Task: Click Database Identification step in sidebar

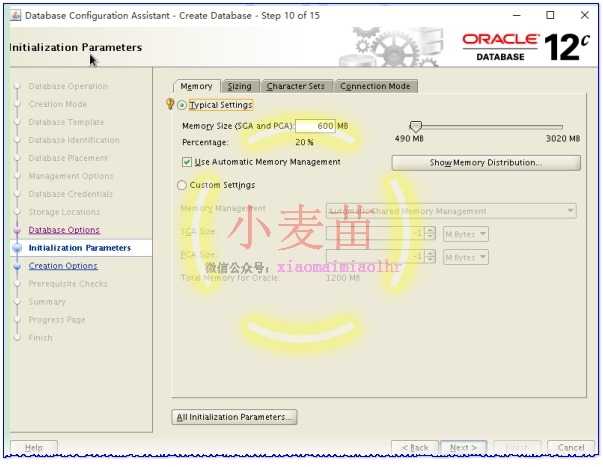Action: click(x=74, y=140)
